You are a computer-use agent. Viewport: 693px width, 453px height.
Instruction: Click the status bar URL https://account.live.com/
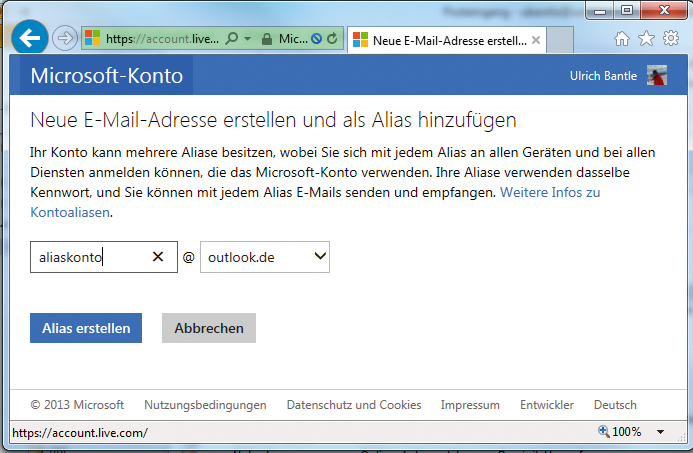(x=80, y=433)
